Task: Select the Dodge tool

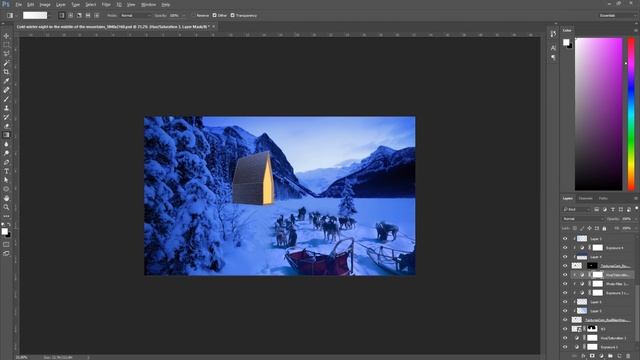Action: pyautogui.click(x=6, y=153)
